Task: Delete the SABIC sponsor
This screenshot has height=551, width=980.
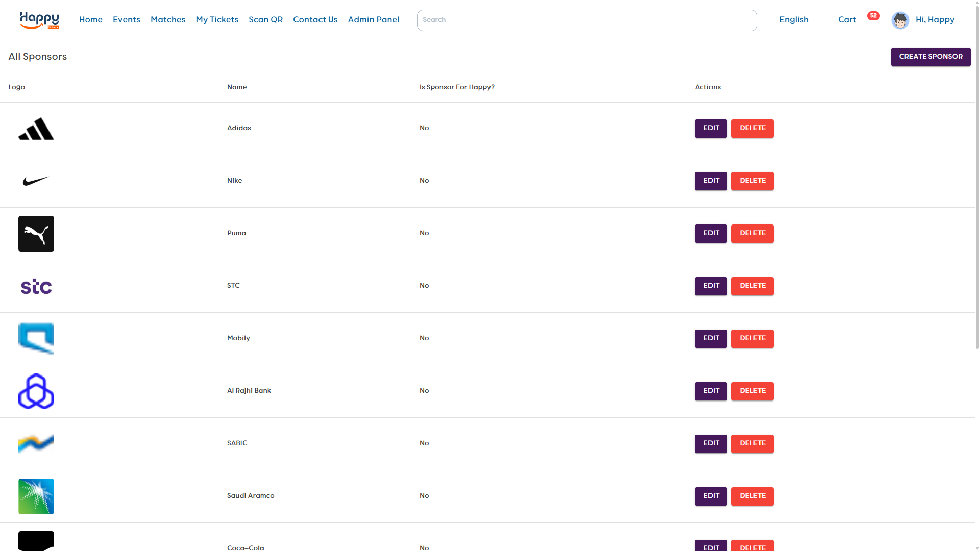Action: 752,443
